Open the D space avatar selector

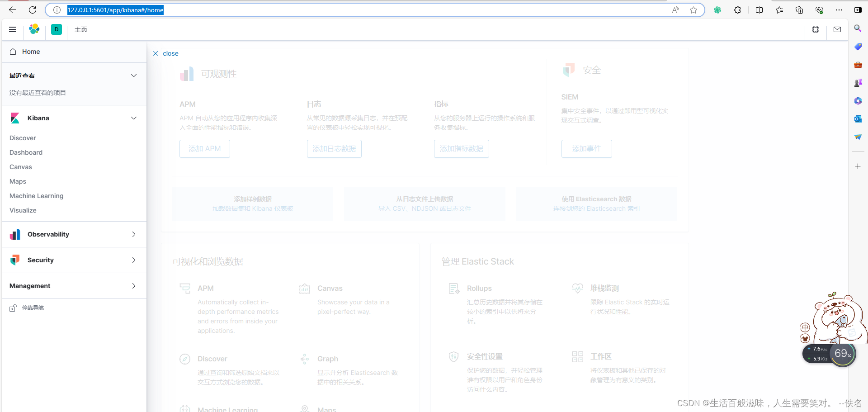click(57, 29)
